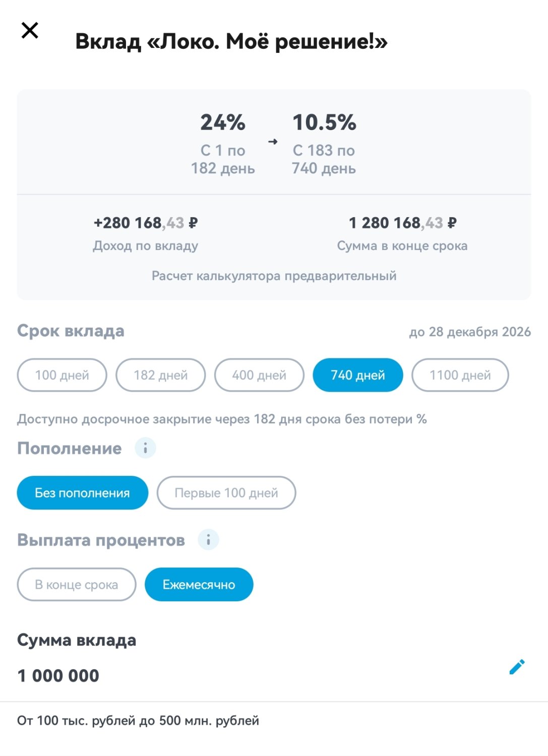The width and height of the screenshot is (548, 756).
Task: Click the +280 168,43 ₽ income amount
Action: click(146, 223)
